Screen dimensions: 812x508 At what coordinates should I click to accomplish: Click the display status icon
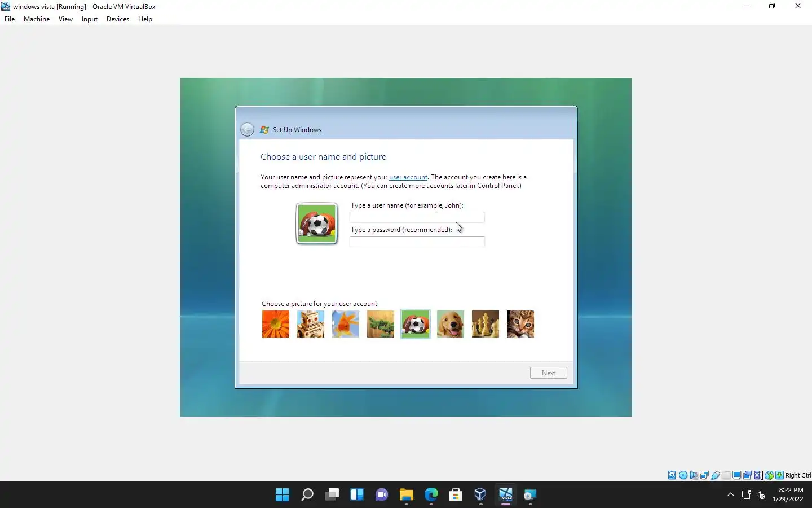click(736, 475)
